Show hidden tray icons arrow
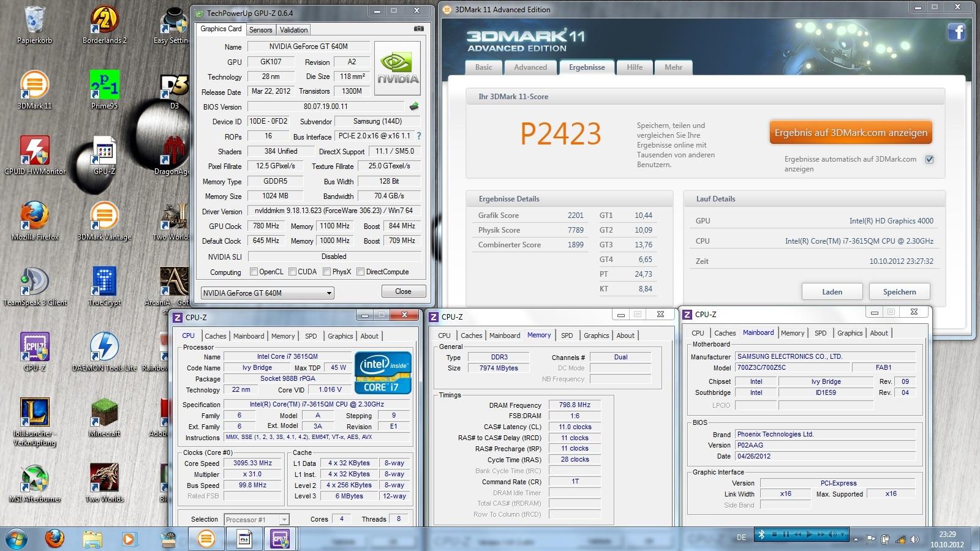This screenshot has height=551, width=980. click(x=856, y=540)
